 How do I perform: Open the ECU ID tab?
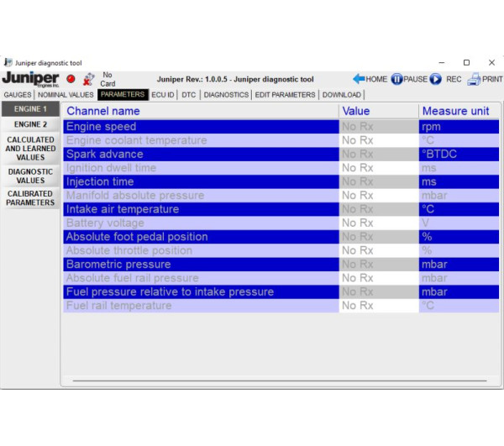163,95
